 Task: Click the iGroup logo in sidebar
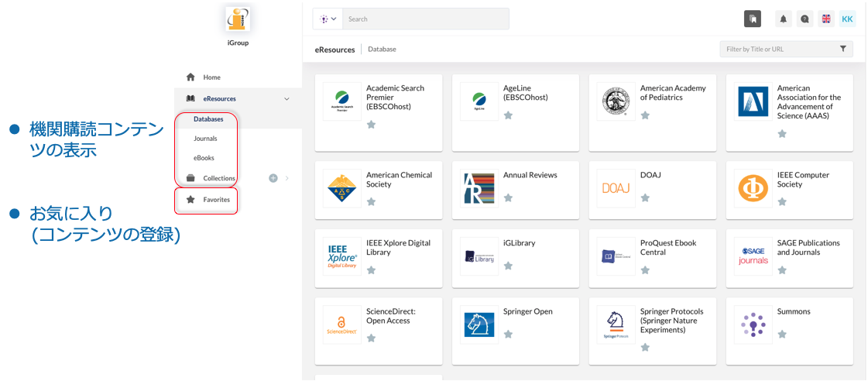(238, 19)
